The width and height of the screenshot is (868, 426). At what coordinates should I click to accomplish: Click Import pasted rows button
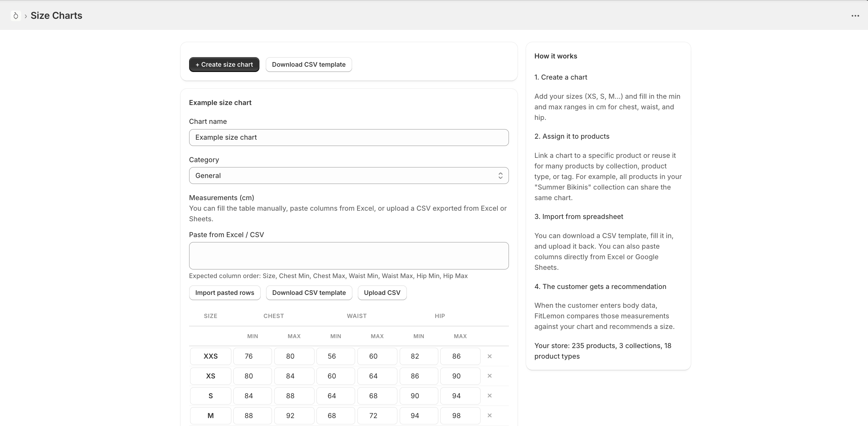tap(225, 293)
